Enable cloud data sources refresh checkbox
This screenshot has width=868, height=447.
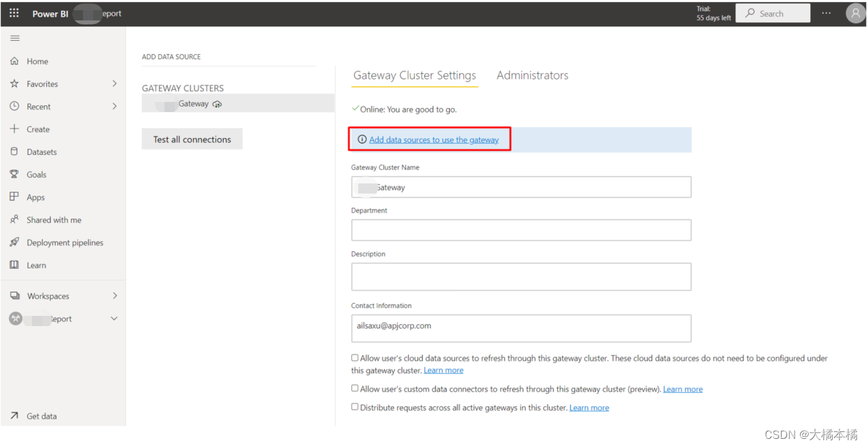click(x=355, y=358)
